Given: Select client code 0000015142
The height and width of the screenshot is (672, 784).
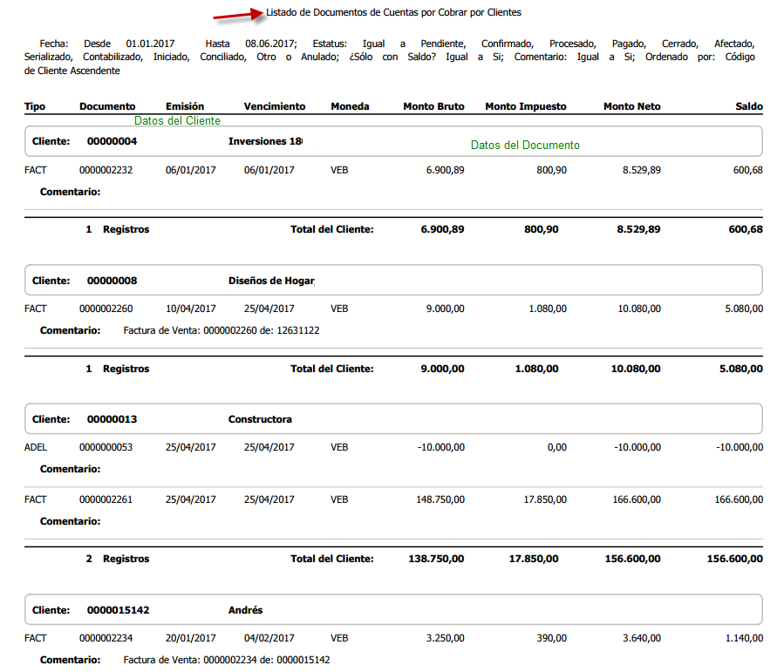Looking at the screenshot, I should point(118,610).
